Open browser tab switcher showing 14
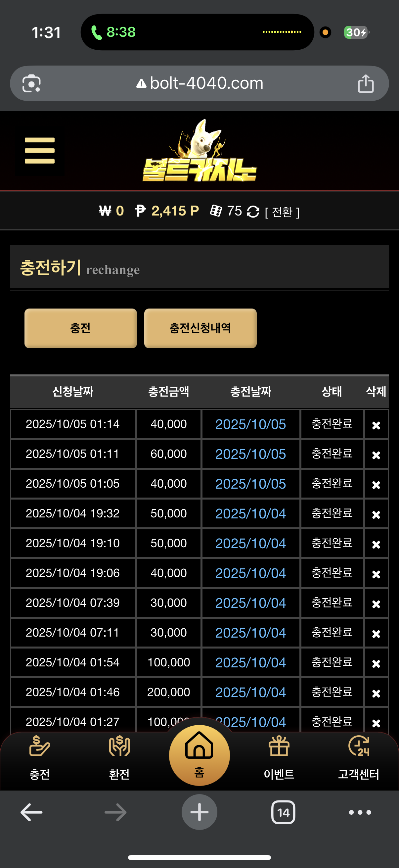 click(x=283, y=812)
